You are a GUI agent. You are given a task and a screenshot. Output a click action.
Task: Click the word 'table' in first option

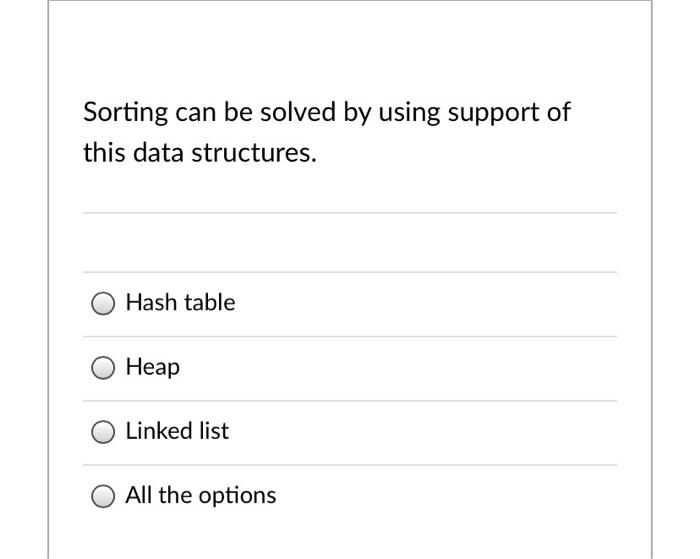click(x=209, y=302)
